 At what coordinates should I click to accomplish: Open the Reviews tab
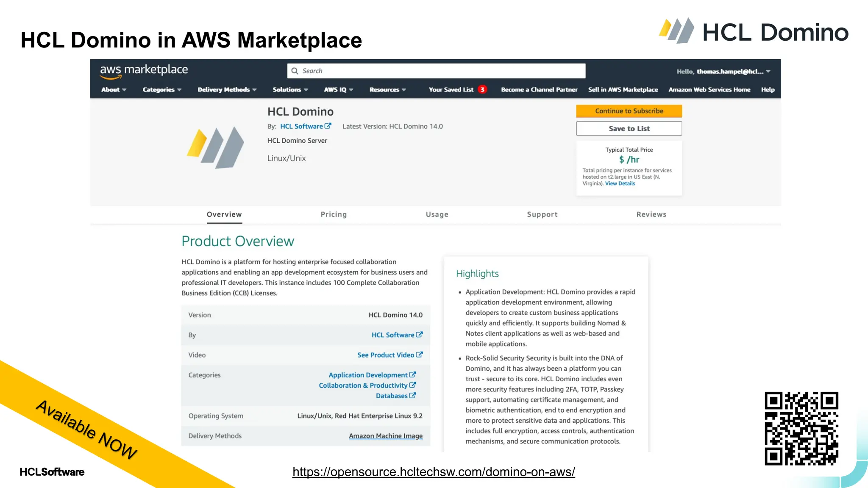(x=651, y=214)
